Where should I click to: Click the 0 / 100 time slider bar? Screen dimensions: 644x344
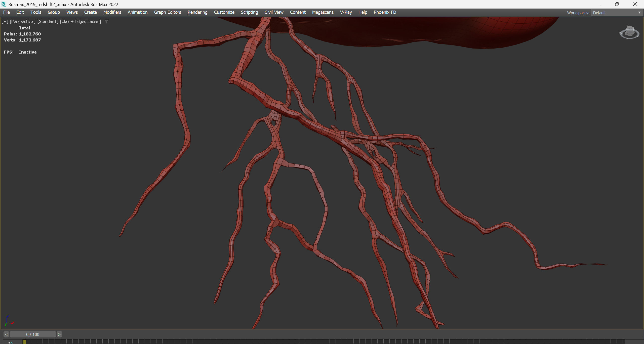tap(33, 334)
